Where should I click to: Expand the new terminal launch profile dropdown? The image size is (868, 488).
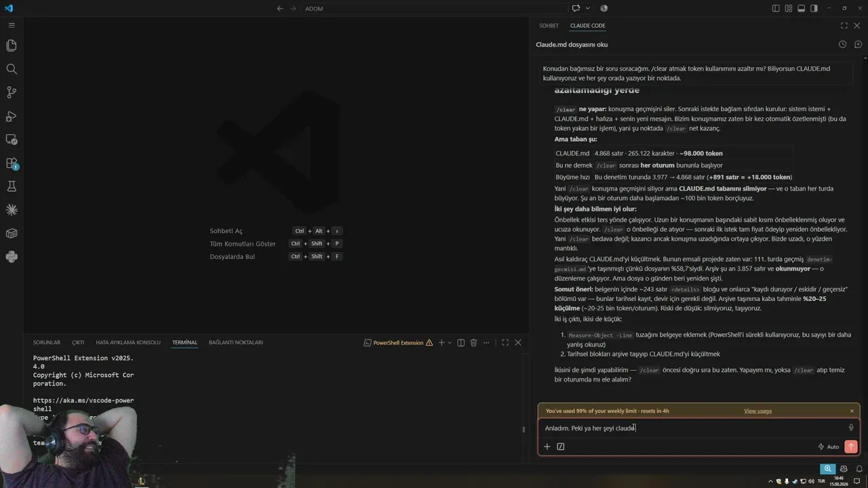(x=450, y=342)
